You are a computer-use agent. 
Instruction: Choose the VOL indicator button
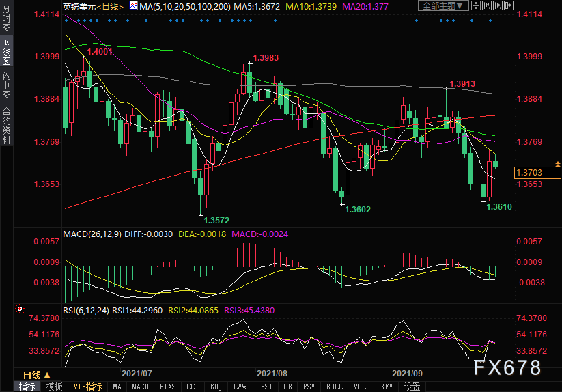click(x=360, y=387)
